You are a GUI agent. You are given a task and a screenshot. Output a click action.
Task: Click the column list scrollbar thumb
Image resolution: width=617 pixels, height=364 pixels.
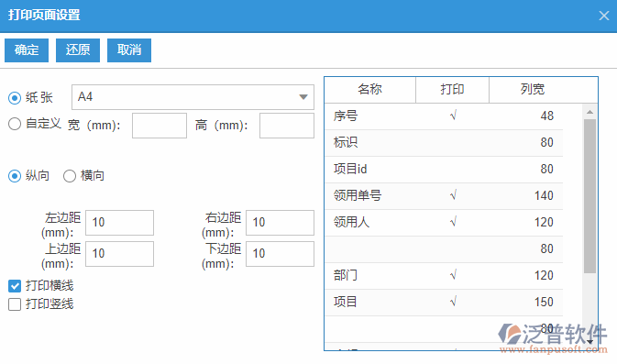[x=589, y=196]
